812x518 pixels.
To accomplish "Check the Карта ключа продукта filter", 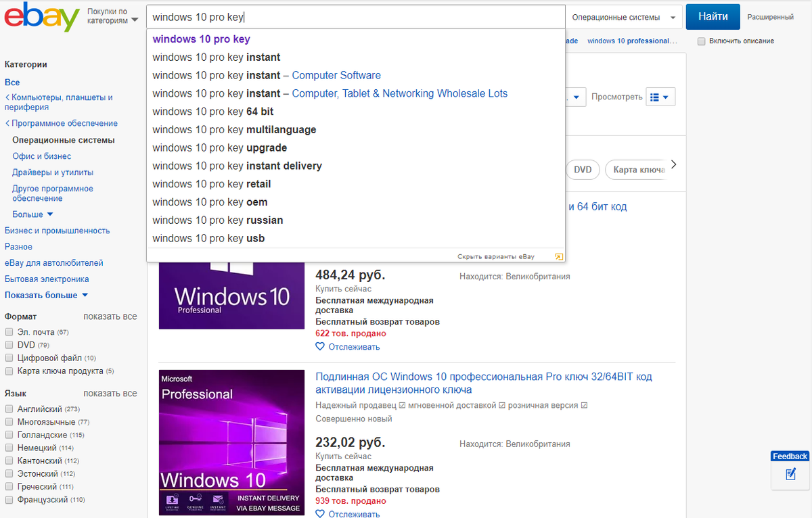I will [x=9, y=371].
